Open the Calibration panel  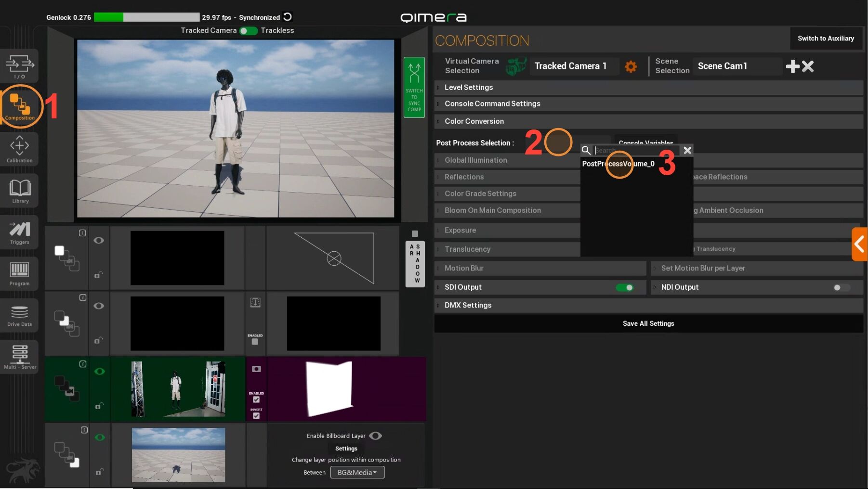coord(20,149)
